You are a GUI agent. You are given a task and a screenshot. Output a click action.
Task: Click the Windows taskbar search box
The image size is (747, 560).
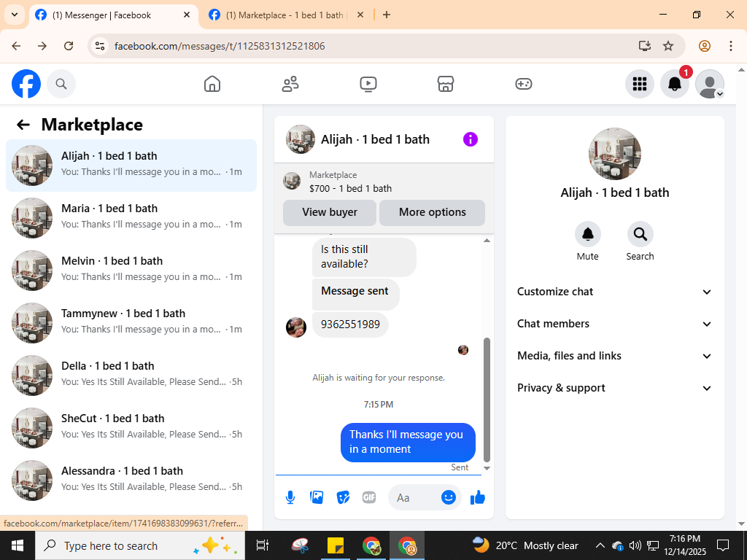(140, 545)
